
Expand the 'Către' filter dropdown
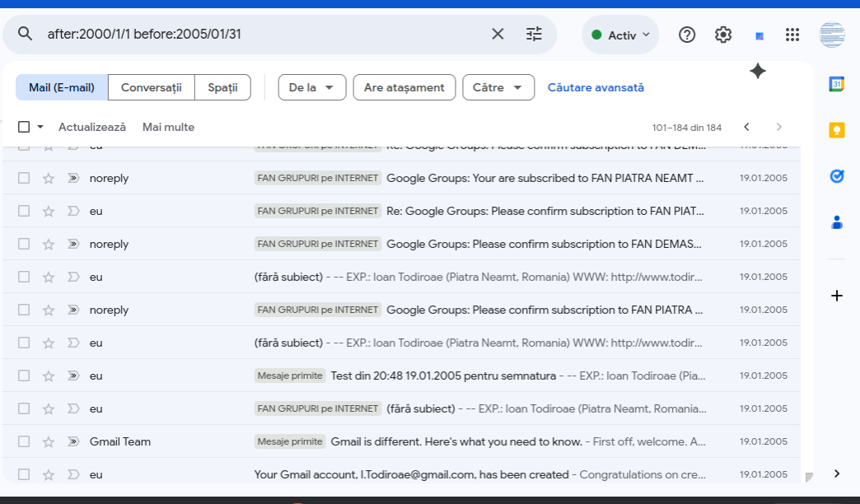[498, 87]
